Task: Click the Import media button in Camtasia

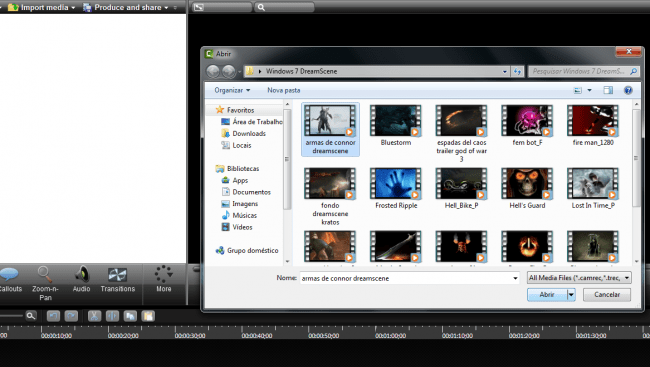Action: [x=38, y=7]
